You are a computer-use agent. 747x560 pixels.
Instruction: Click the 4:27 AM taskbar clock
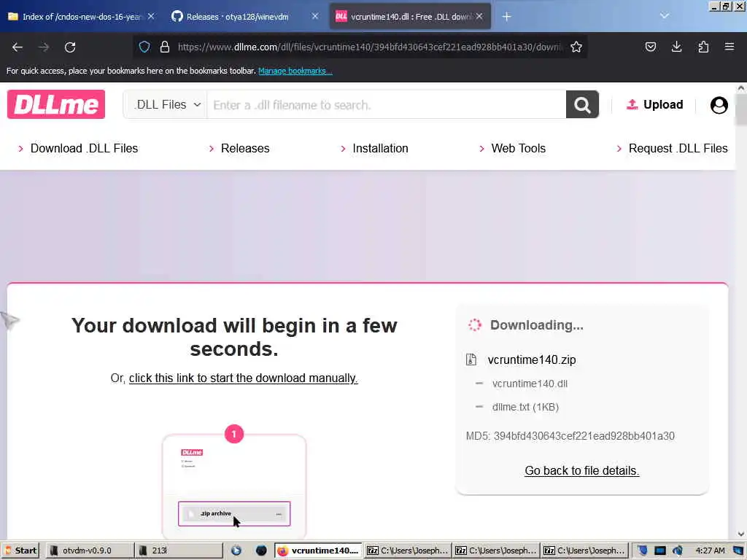point(710,551)
